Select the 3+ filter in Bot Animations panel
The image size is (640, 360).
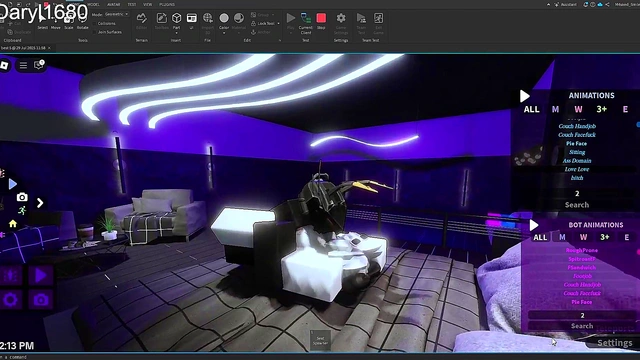(x=604, y=237)
